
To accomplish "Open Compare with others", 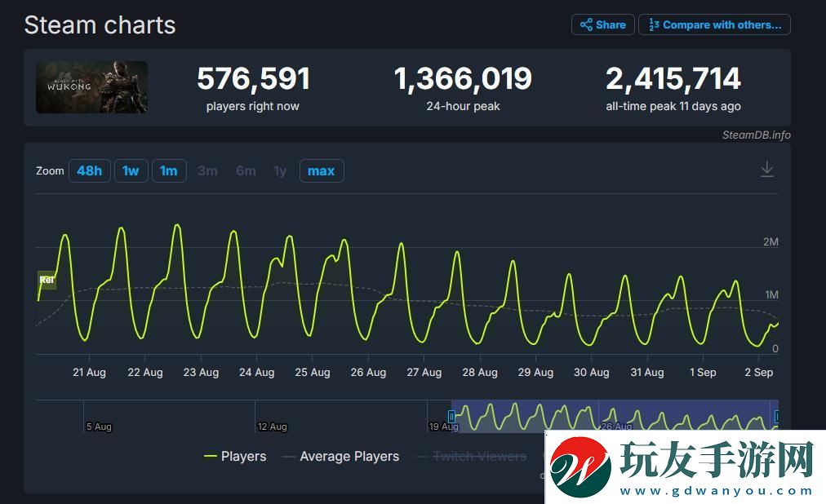I will pos(714,24).
